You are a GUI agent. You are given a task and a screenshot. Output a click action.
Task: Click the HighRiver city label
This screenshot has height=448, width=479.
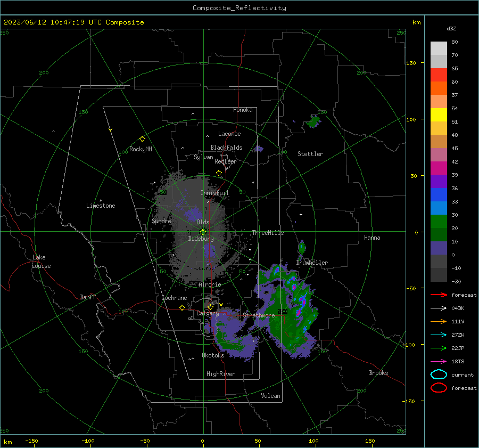tap(221, 374)
